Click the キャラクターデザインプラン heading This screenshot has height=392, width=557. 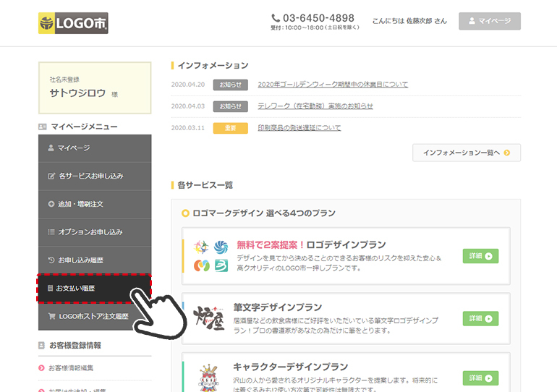pyautogui.click(x=290, y=367)
